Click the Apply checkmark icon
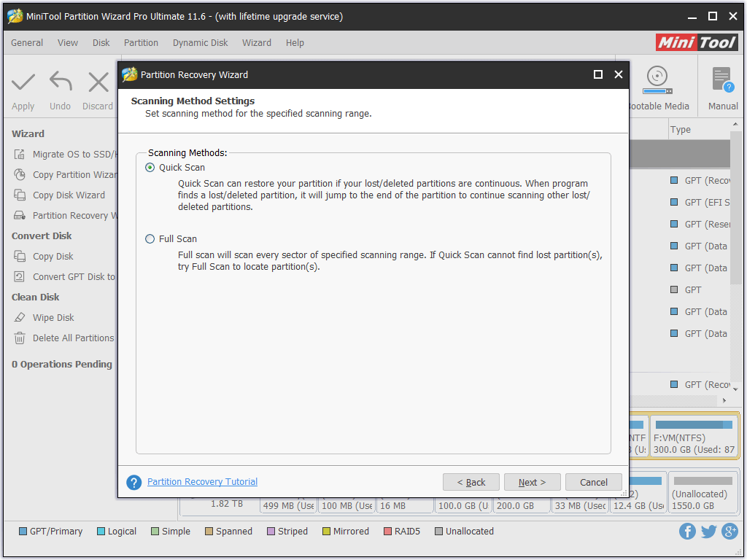This screenshot has height=560, width=747. click(23, 82)
